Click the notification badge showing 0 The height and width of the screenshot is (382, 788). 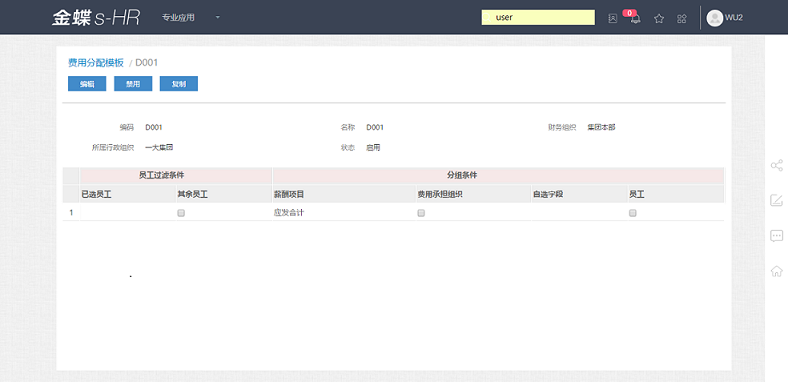[630, 13]
